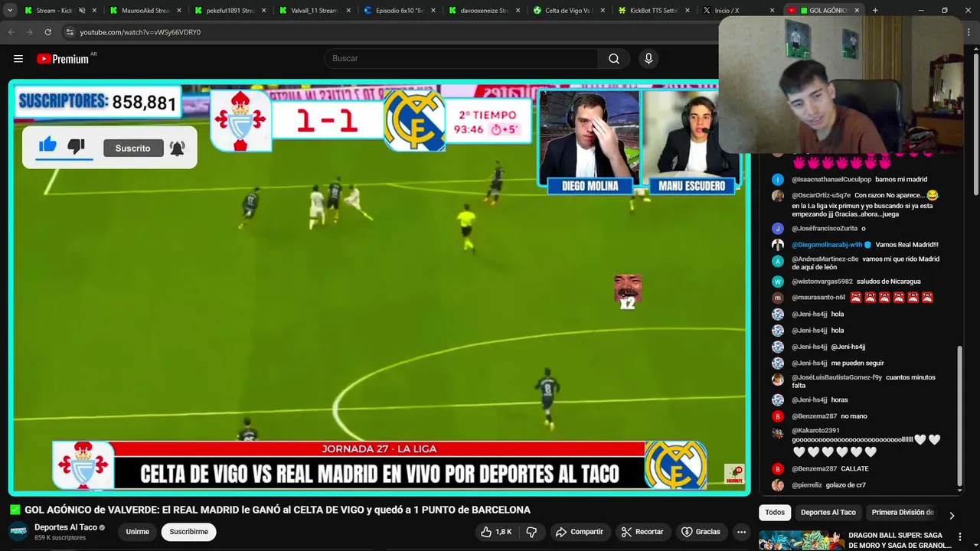Open @pierreliz chat avatar

[x=778, y=485]
